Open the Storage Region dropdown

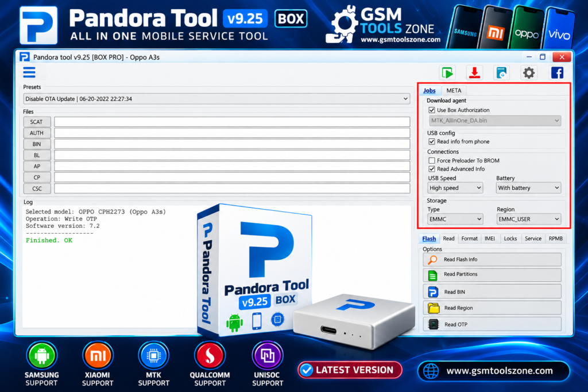pyautogui.click(x=528, y=219)
